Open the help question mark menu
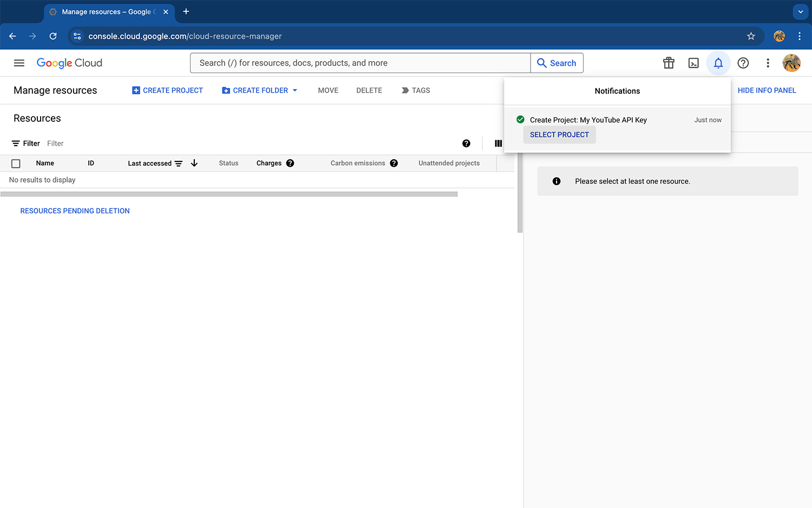 pyautogui.click(x=743, y=63)
